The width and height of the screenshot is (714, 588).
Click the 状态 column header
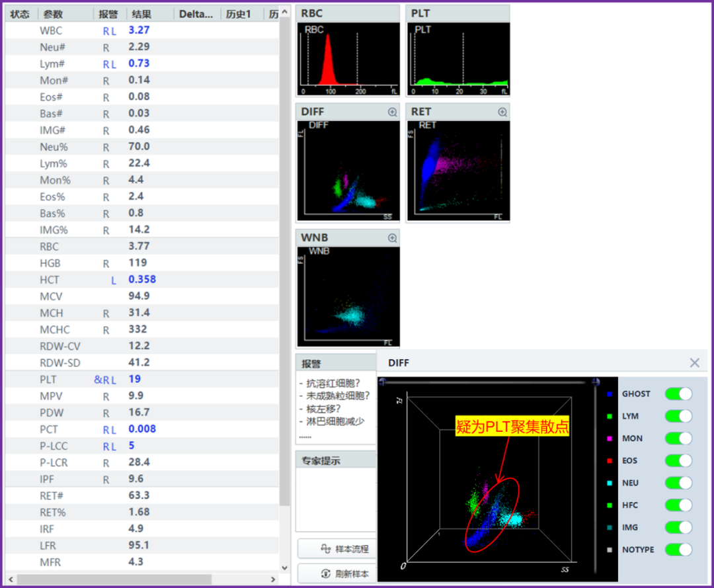(x=20, y=14)
